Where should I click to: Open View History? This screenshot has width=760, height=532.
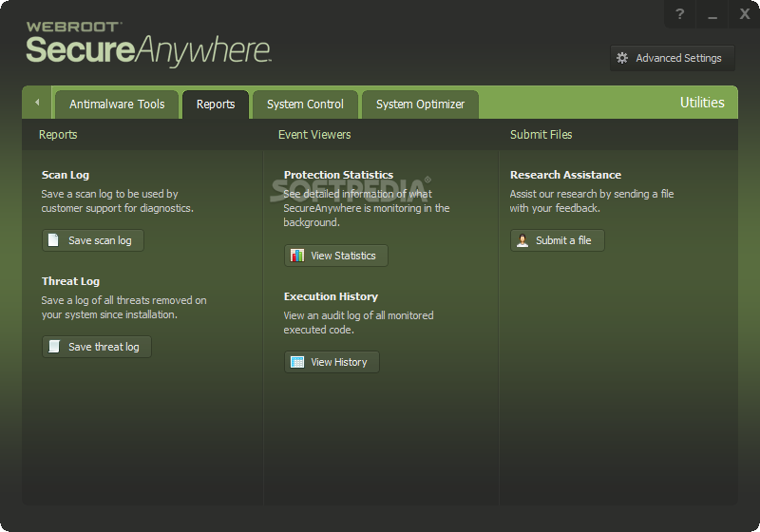click(x=332, y=362)
